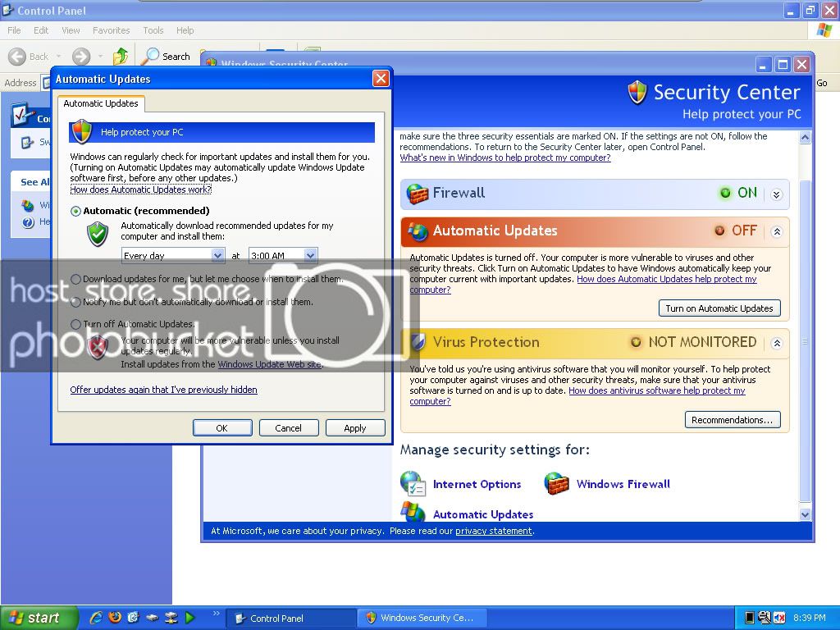Choose Download updates for me radio option
The width and height of the screenshot is (840, 630).
click(x=76, y=279)
